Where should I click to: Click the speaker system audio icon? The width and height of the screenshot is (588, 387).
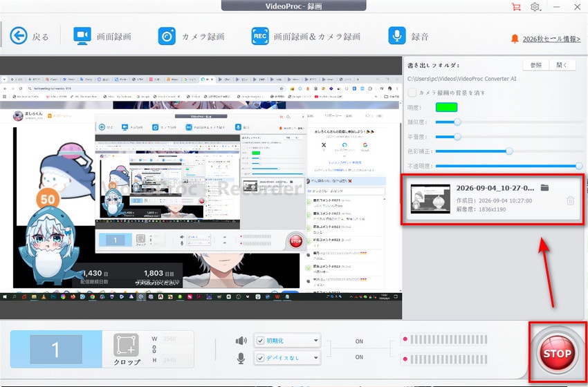(x=241, y=341)
